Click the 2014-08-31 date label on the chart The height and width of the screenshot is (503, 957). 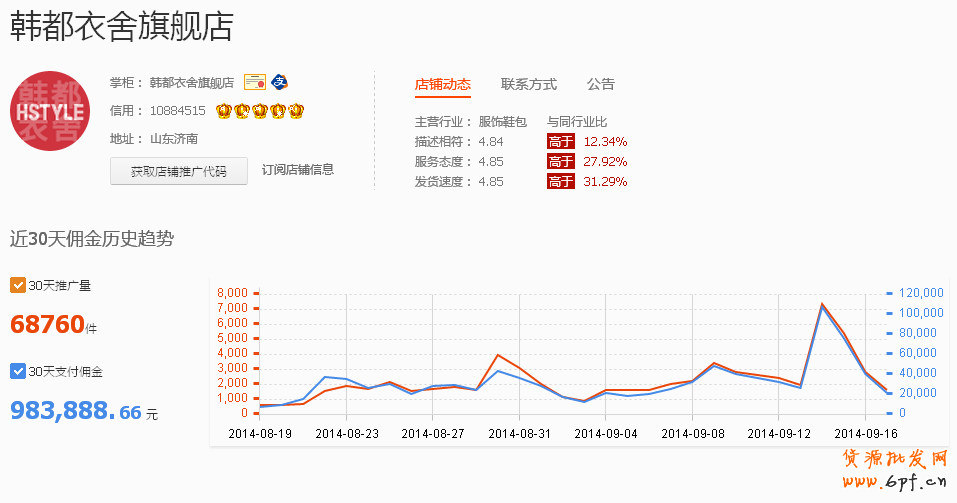point(519,434)
